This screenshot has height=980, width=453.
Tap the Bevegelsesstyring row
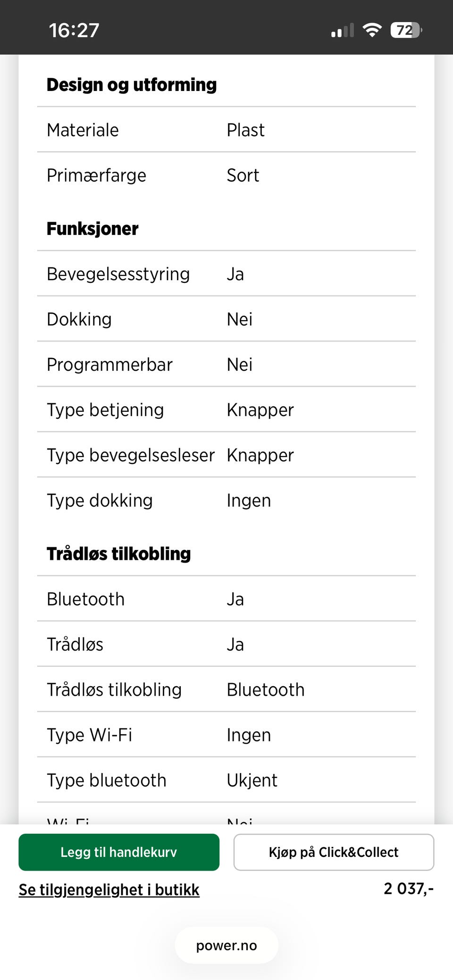(x=226, y=274)
